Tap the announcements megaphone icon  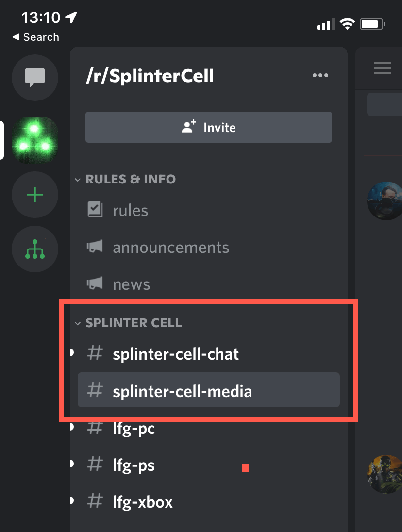coord(95,247)
